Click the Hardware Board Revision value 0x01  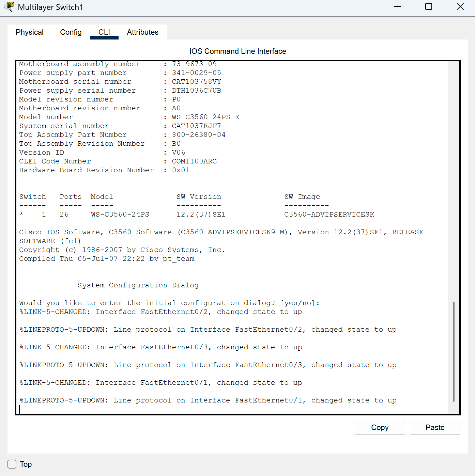(181, 170)
